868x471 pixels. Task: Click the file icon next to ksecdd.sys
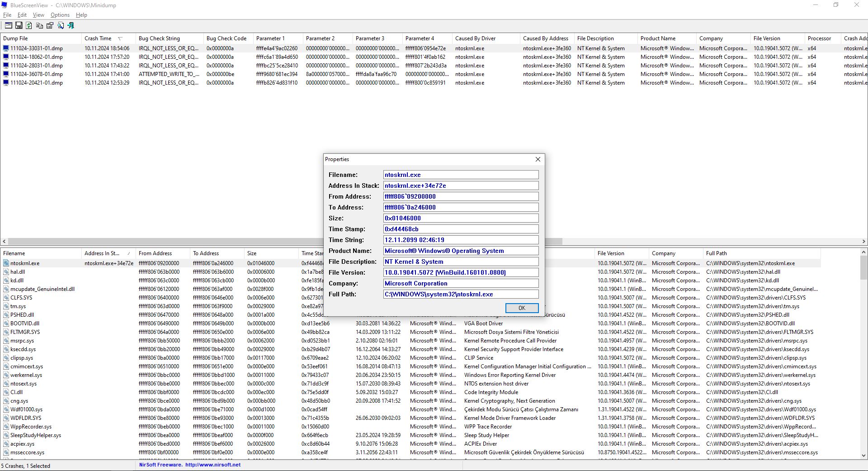pyautogui.click(x=6, y=349)
